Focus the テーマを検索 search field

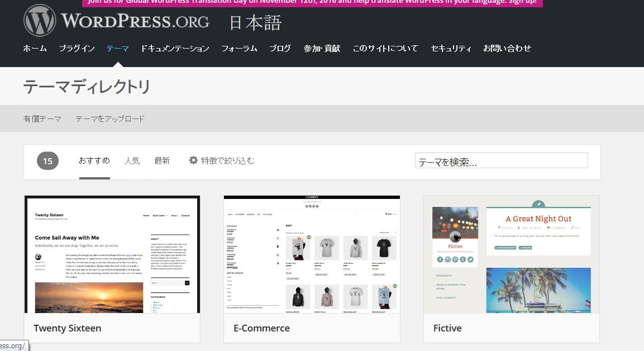point(502,161)
